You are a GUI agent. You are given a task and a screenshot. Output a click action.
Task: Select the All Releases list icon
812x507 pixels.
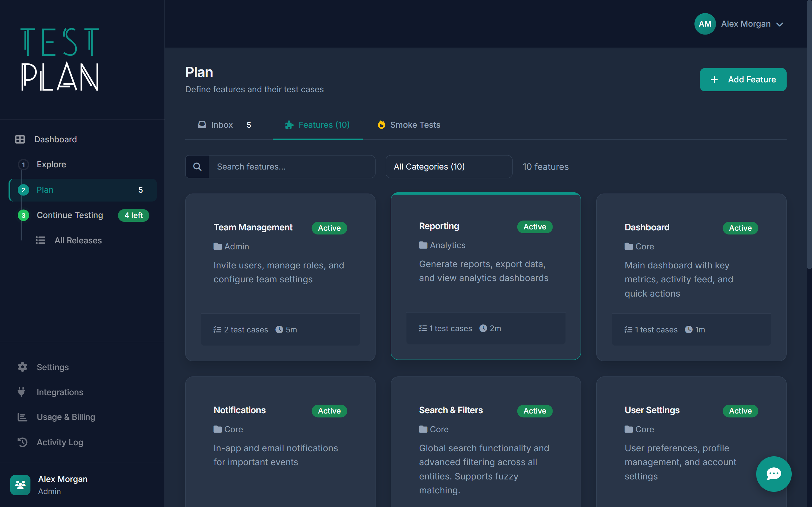coord(40,240)
